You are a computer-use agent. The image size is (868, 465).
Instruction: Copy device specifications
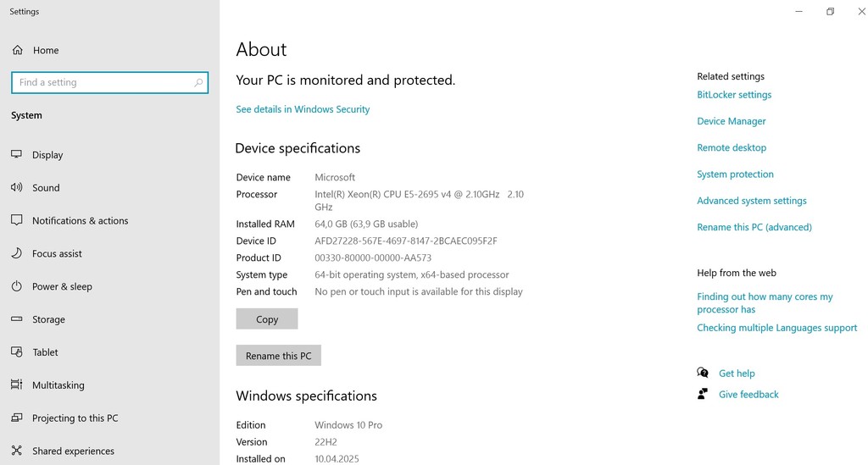point(267,319)
